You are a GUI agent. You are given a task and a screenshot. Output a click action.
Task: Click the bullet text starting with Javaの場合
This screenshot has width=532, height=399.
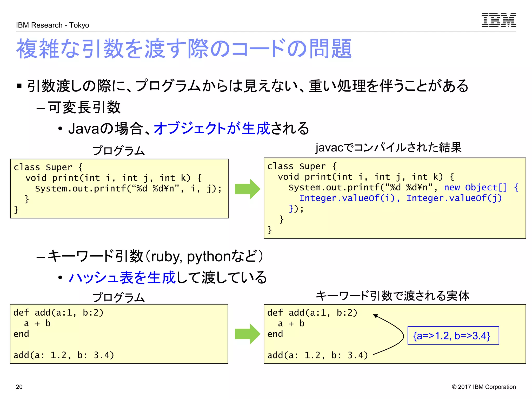189,128
